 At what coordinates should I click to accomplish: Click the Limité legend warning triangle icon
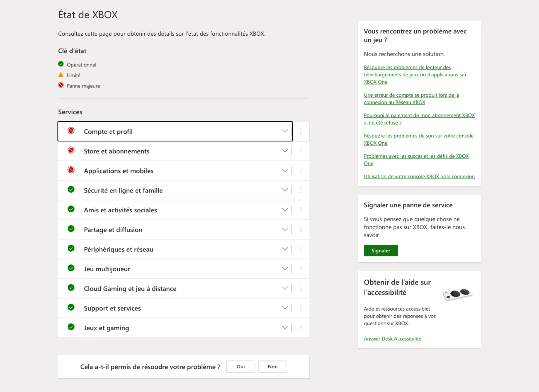coord(61,75)
